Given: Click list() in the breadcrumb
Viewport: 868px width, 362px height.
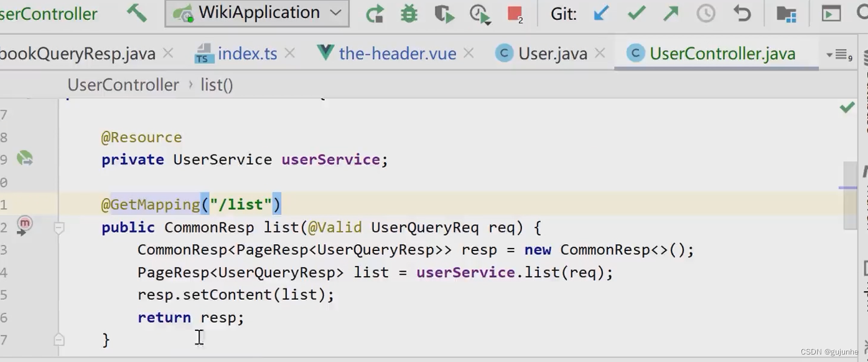Looking at the screenshot, I should [x=217, y=85].
